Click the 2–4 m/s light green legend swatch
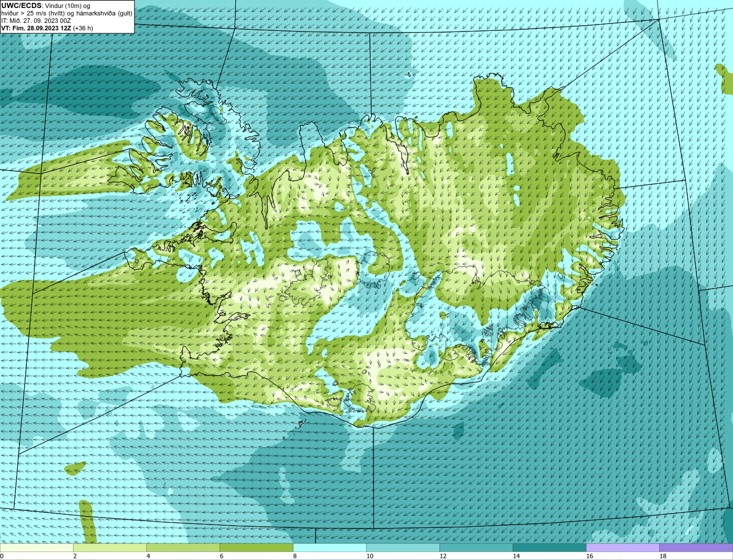 tap(110, 547)
